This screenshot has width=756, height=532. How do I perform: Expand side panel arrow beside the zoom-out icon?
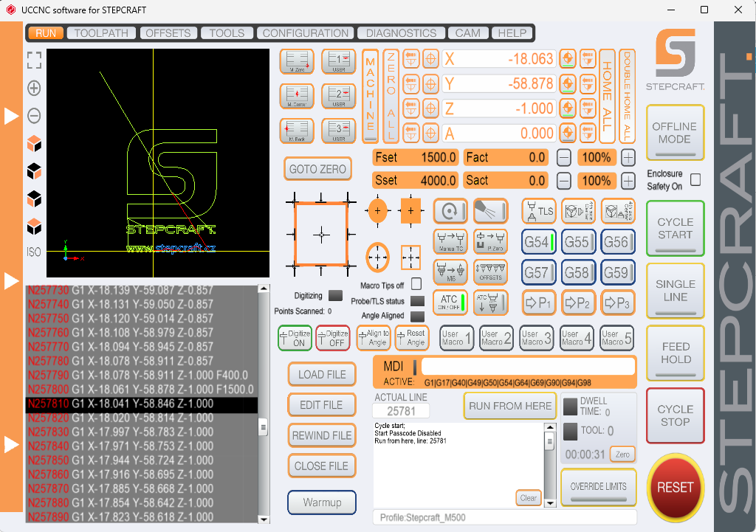coord(11,116)
